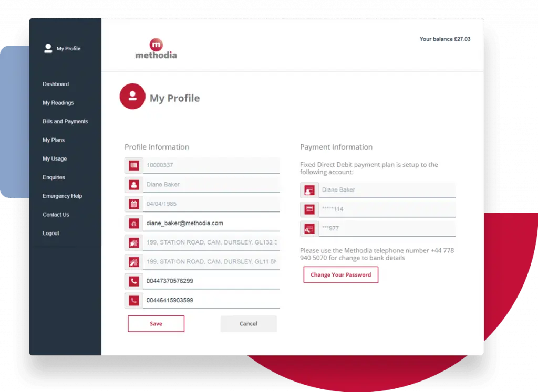Click the masked account field *****114
The width and height of the screenshot is (538, 392).
click(387, 209)
